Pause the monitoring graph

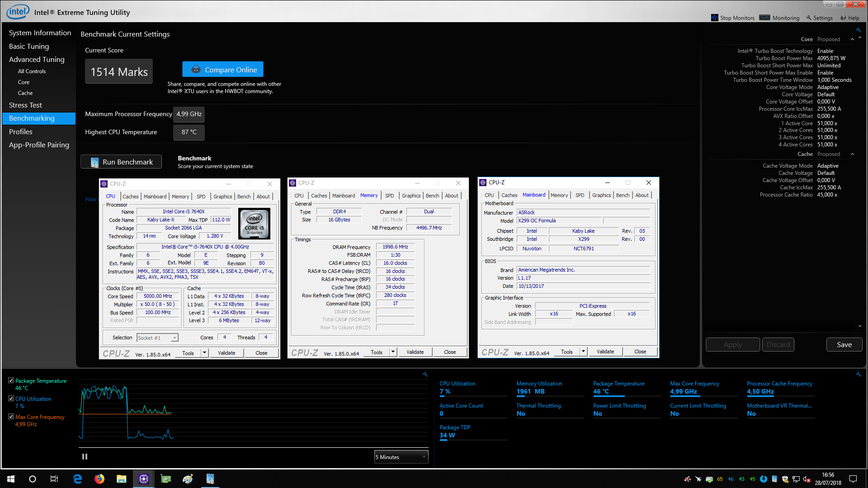tap(85, 457)
